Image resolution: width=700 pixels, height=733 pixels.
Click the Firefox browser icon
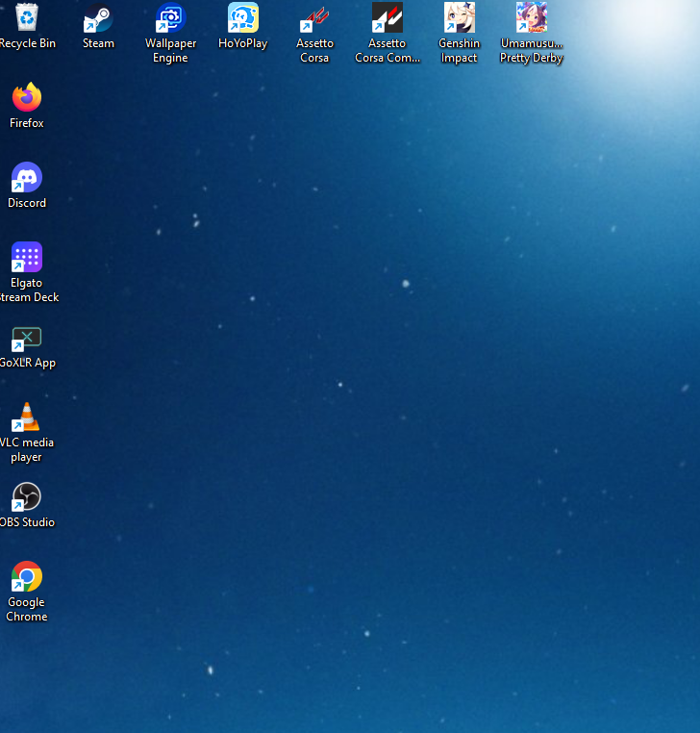pyautogui.click(x=27, y=97)
